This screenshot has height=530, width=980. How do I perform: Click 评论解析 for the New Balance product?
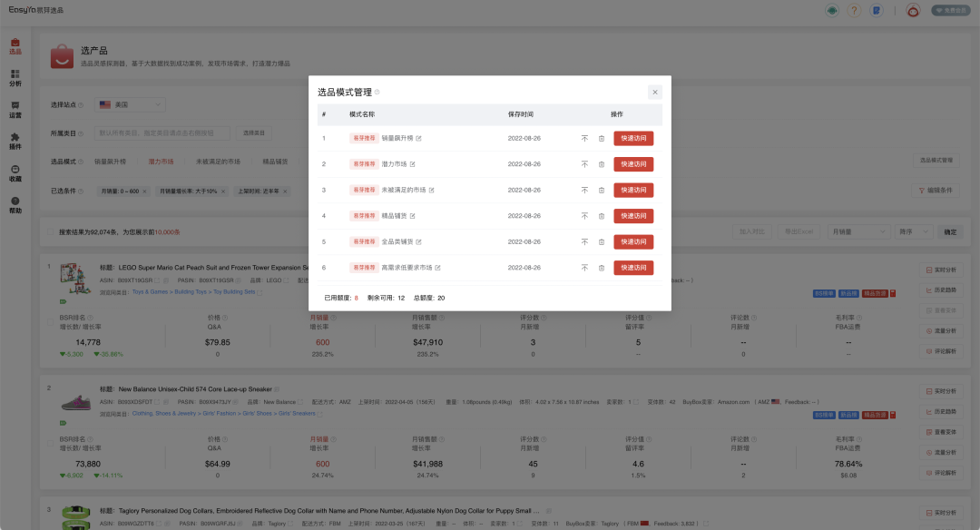(x=941, y=473)
